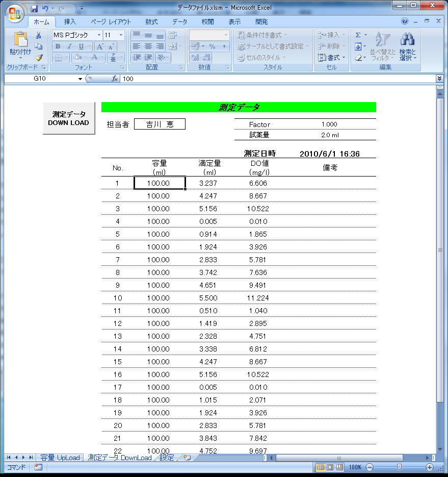Toggle underline formatting
Image resolution: width=448 pixels, height=477 pixels.
[81, 46]
